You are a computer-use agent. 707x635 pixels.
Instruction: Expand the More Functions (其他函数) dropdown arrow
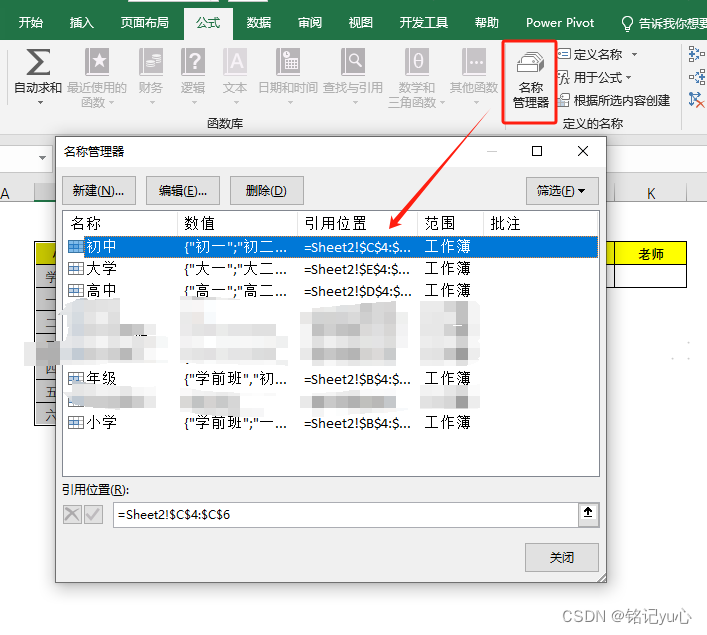(476, 103)
